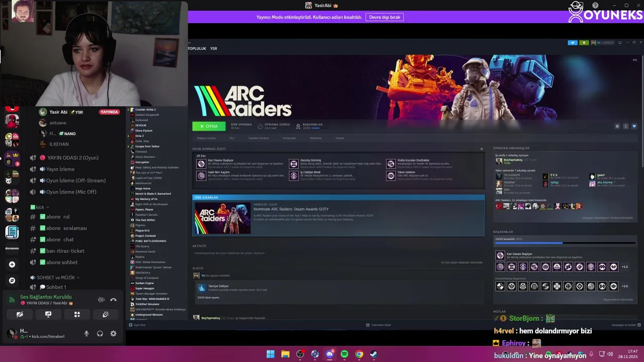Open the Destek tab

point(340,138)
